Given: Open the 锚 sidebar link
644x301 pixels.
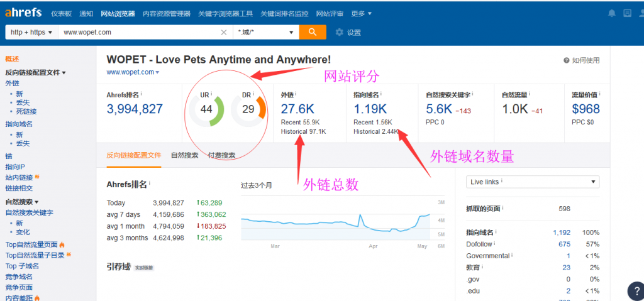Looking at the screenshot, I should (x=9, y=156).
